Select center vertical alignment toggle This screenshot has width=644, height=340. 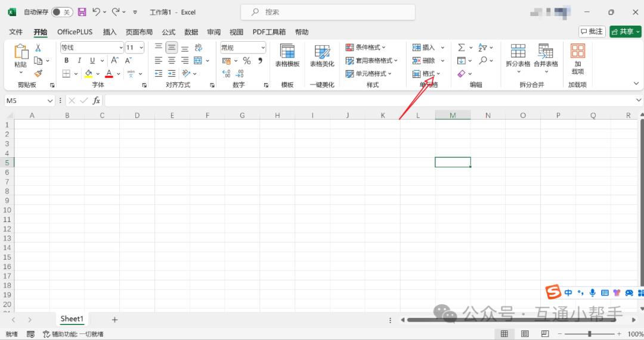click(172, 48)
